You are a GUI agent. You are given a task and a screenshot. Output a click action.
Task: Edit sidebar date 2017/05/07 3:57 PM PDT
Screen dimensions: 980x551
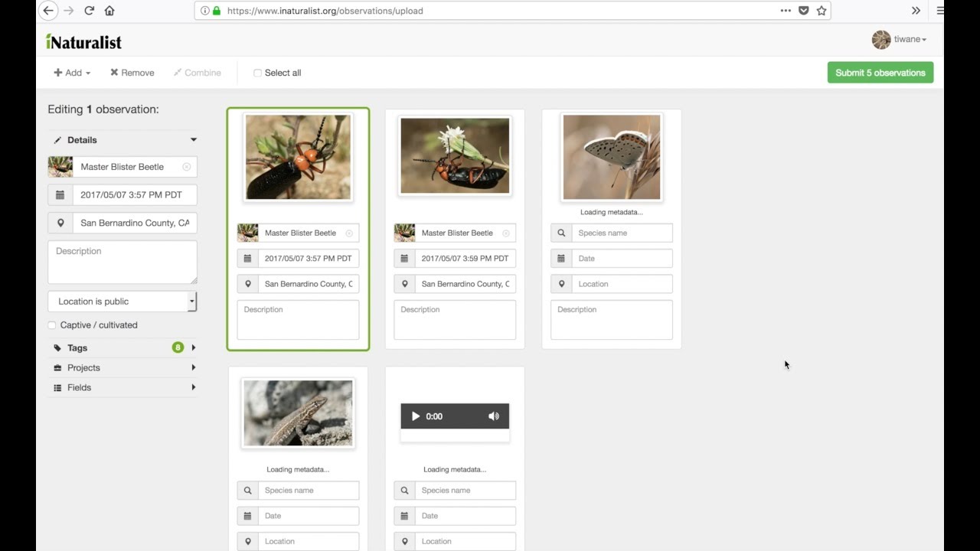point(135,195)
